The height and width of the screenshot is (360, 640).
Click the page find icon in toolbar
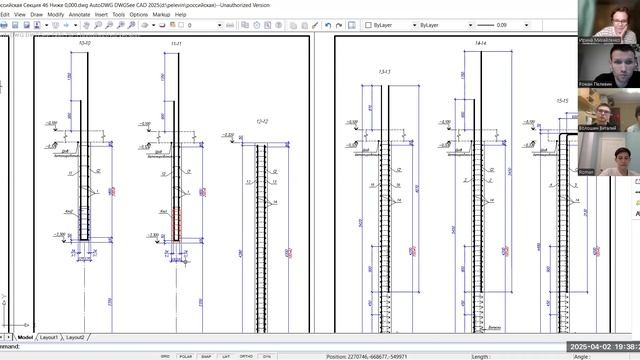click(x=267, y=25)
